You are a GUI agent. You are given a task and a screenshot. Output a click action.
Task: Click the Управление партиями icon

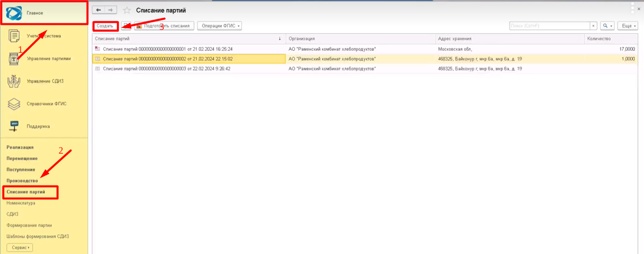coord(14,59)
